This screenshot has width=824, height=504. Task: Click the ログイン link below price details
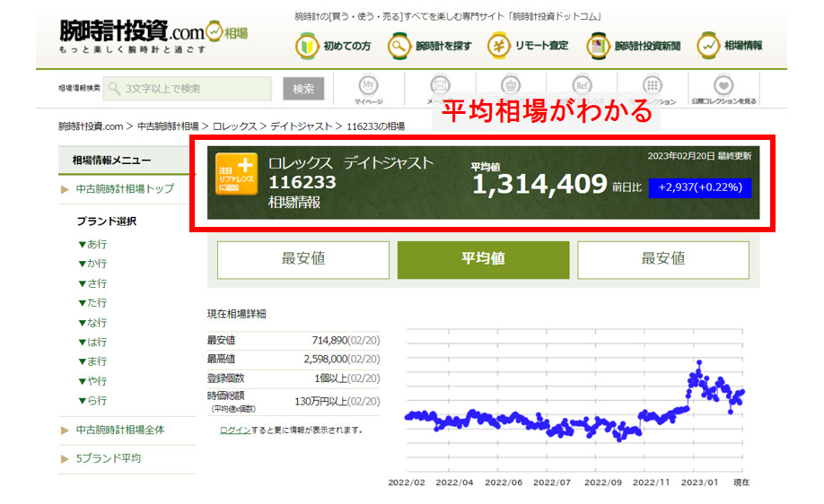(x=235, y=430)
